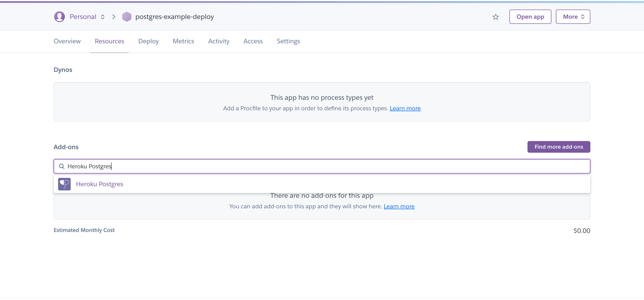This screenshot has width=644, height=300.
Task: Select the Resources tab
Action: pyautogui.click(x=109, y=41)
